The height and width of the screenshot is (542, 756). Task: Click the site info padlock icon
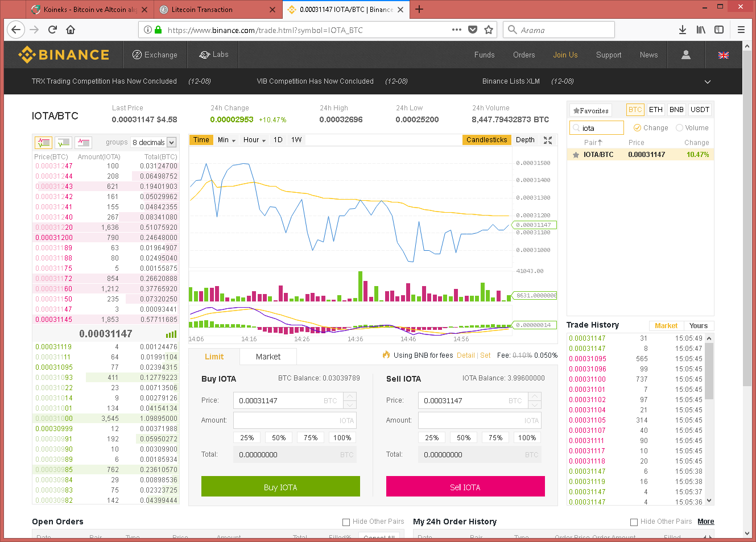click(x=158, y=30)
